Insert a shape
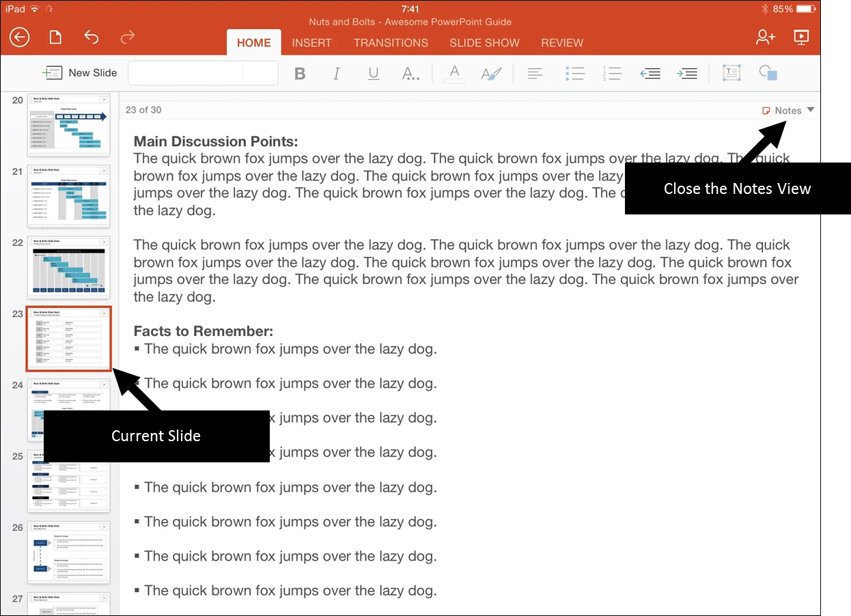Screen dimensions: 851x616 (x=768, y=74)
